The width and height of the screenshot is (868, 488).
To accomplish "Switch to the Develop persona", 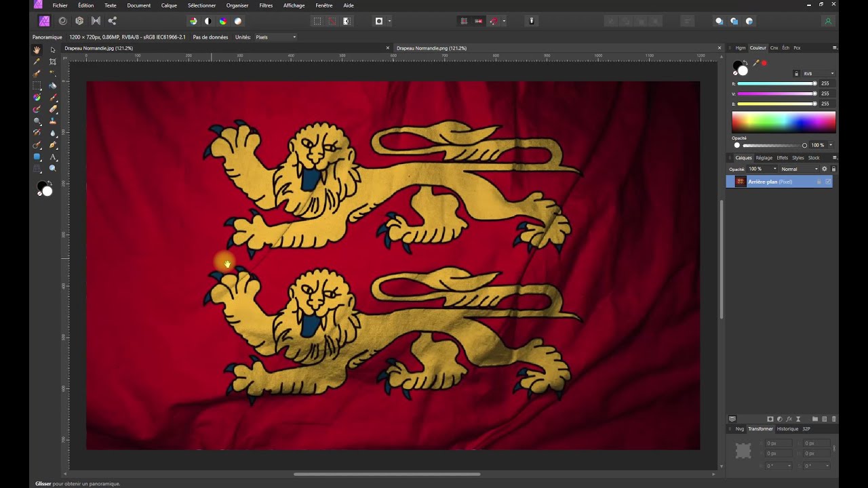I will click(x=79, y=21).
